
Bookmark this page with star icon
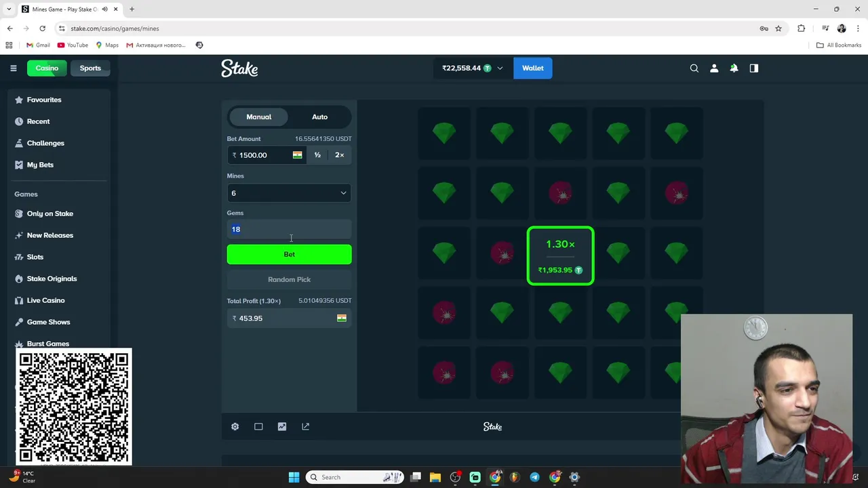point(778,28)
